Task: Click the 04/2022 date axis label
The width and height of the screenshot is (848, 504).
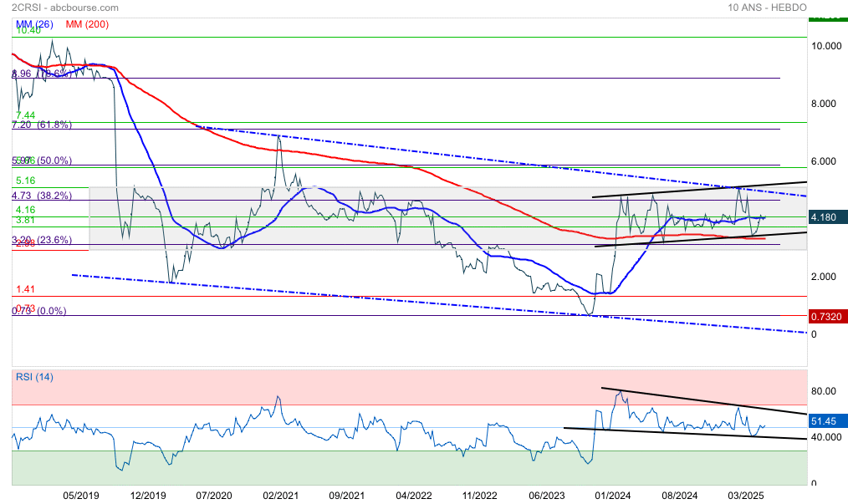Action: (x=414, y=496)
